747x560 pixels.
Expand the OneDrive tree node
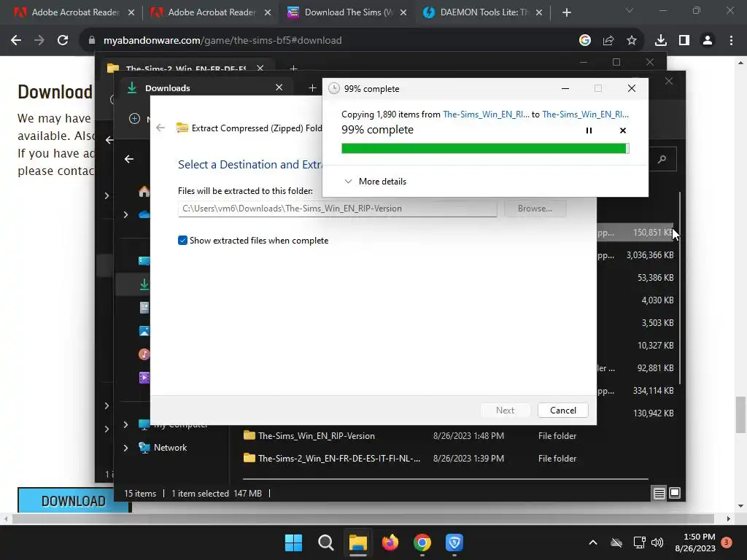[125, 215]
